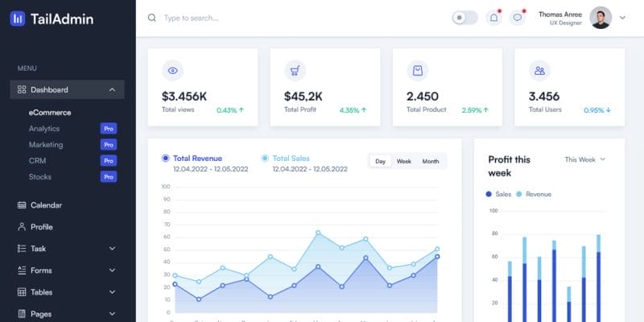Click the Calendar icon in sidebar
Viewport: 644px width, 322px height.
[22, 205]
